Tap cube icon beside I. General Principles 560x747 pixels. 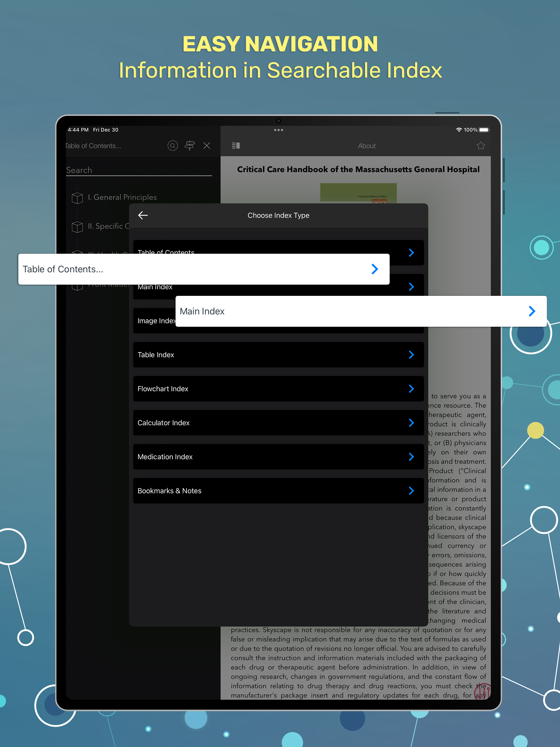tap(77, 198)
